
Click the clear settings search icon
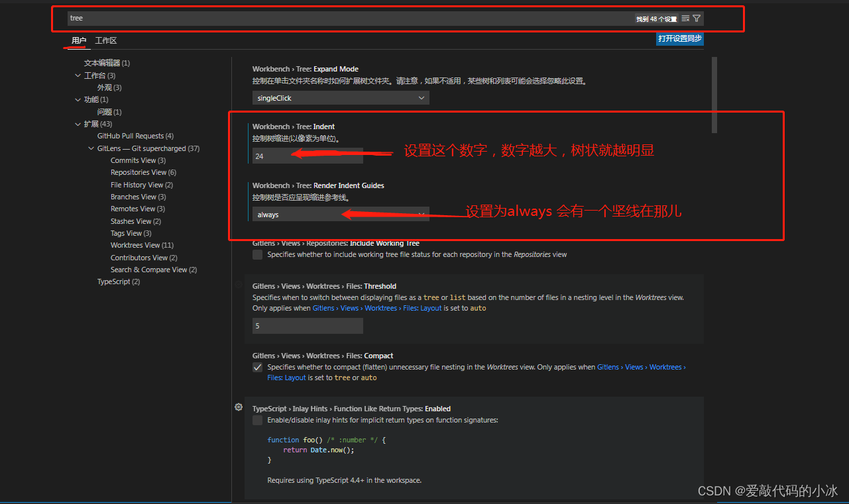pos(685,19)
